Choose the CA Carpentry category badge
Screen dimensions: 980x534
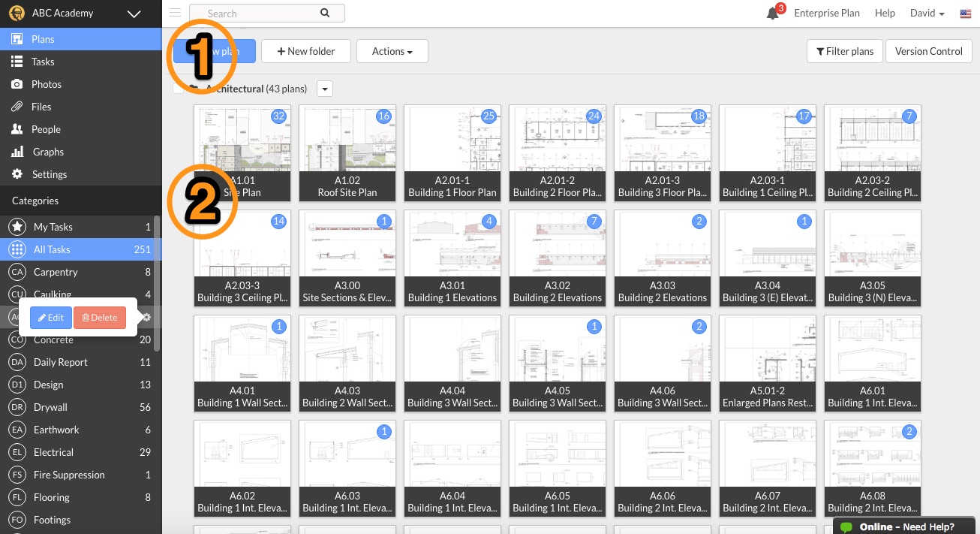[x=17, y=272]
